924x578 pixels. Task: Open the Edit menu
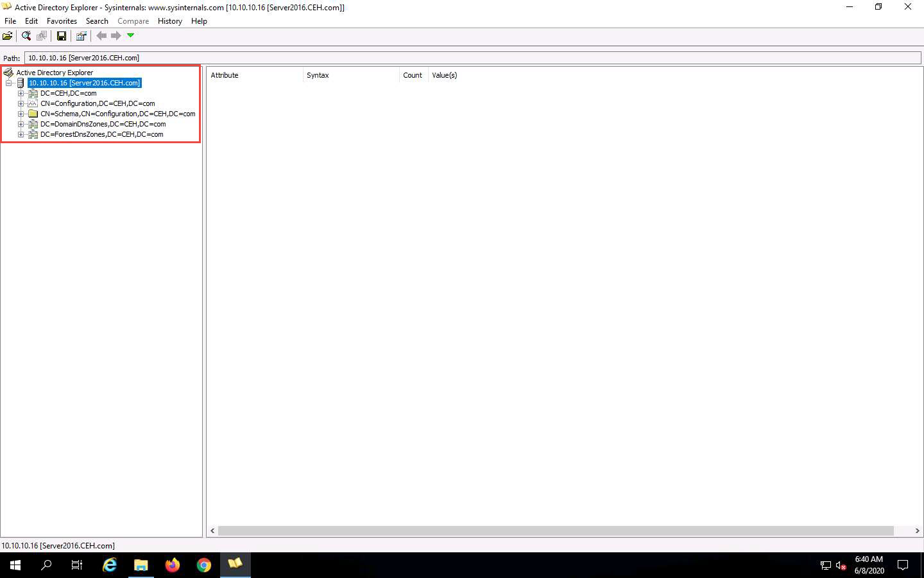coord(31,21)
